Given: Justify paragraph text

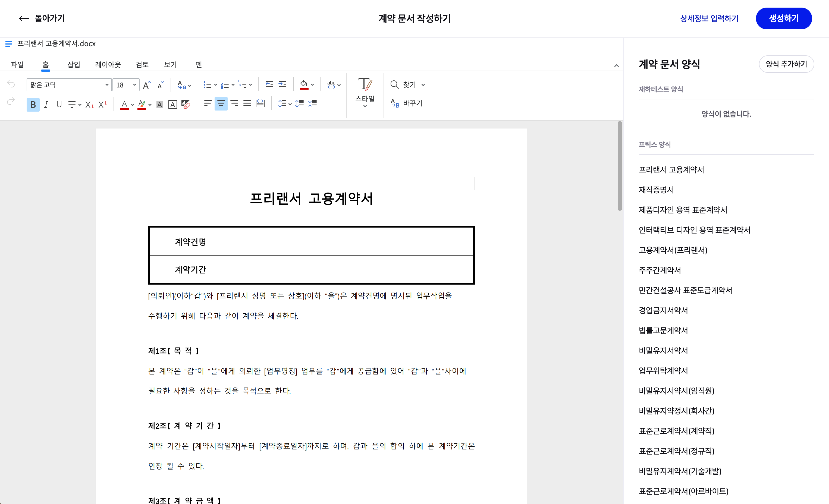Looking at the screenshot, I should point(247,104).
